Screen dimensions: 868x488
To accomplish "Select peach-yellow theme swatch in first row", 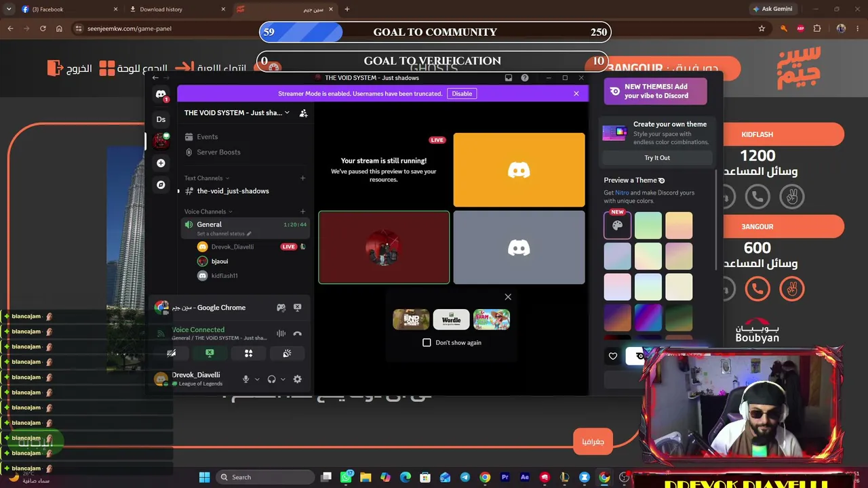I will (679, 226).
